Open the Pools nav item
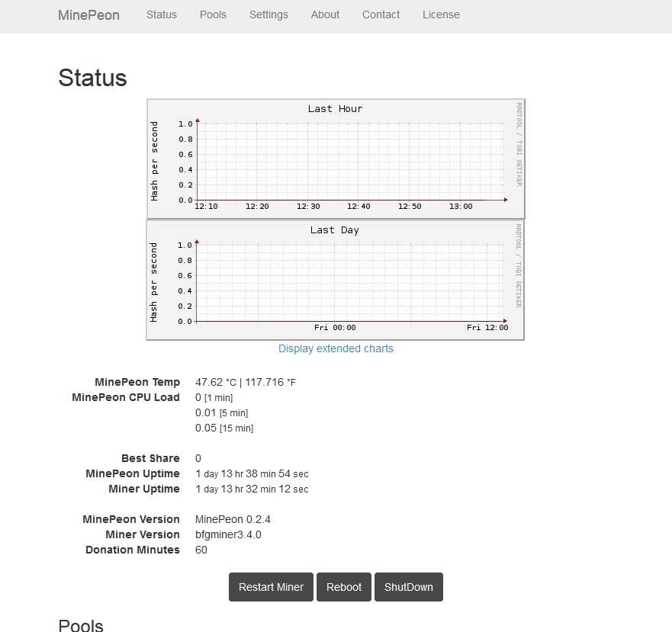Screen dimensions: 672x632 (x=213, y=14)
